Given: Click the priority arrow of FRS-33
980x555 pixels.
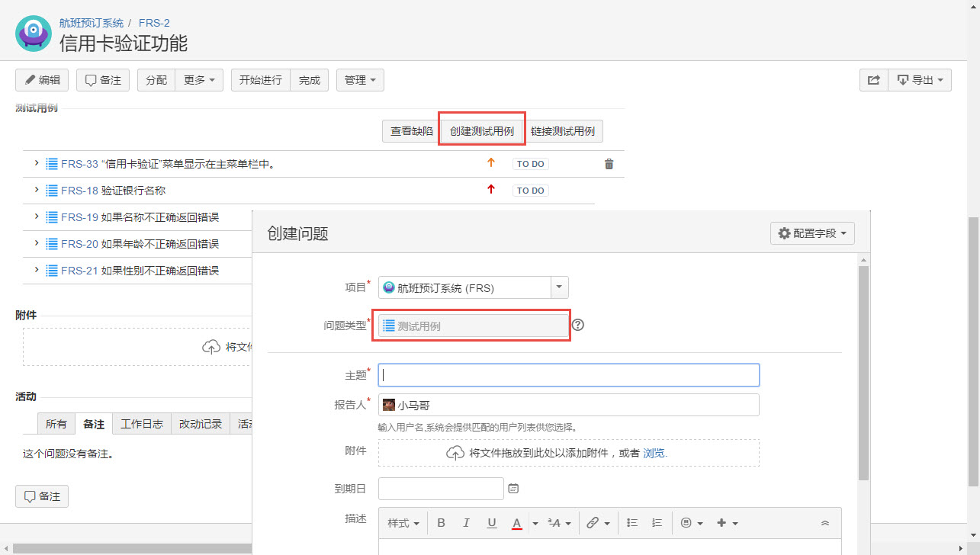Looking at the screenshot, I should (x=491, y=162).
